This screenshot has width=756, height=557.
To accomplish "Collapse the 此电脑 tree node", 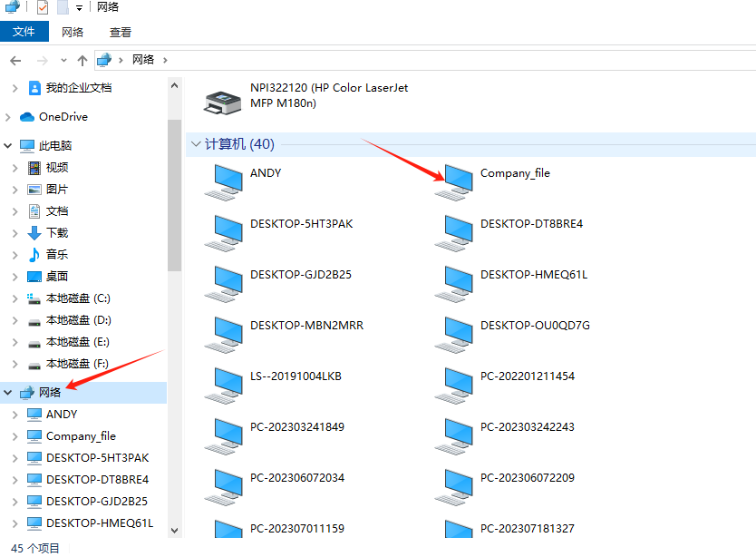I will [x=8, y=146].
